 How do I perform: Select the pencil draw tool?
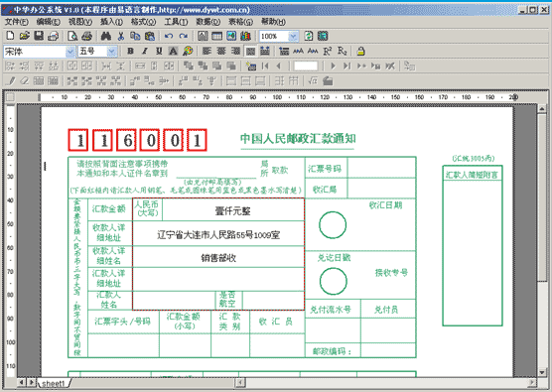click(x=11, y=81)
